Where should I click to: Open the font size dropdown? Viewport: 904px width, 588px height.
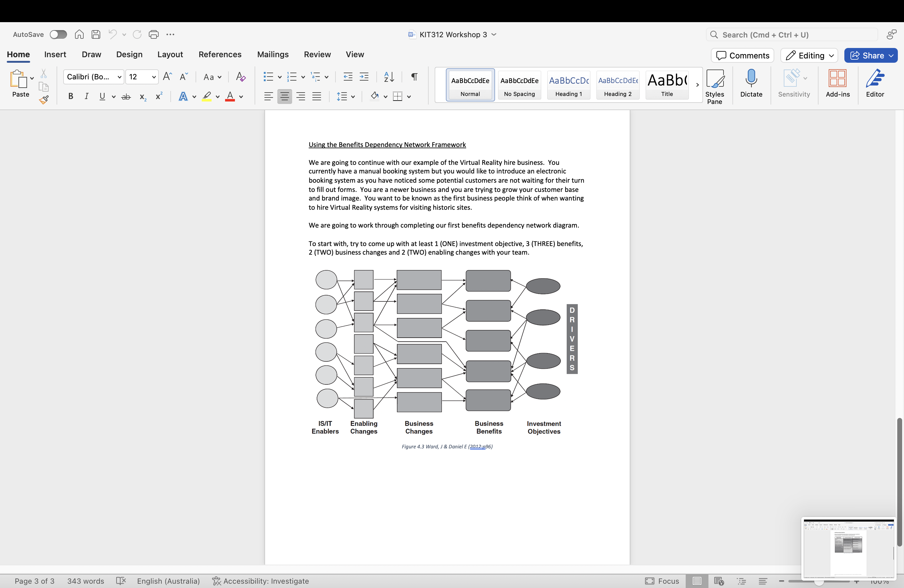(154, 77)
